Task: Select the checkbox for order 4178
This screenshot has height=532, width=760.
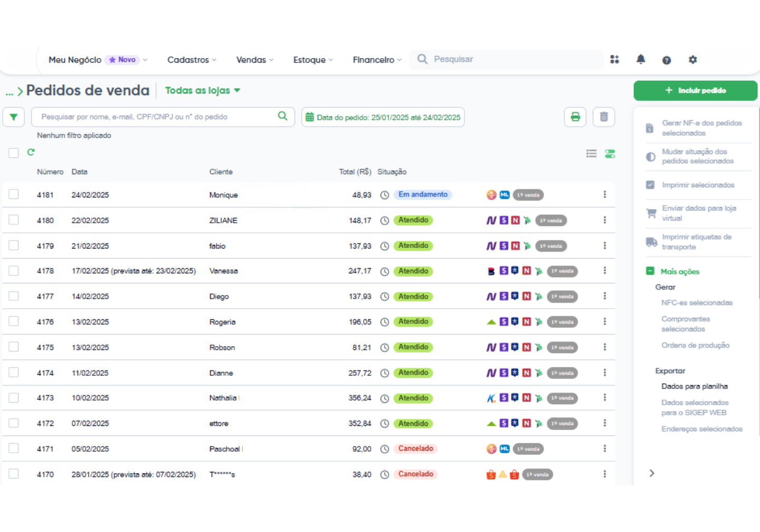Action: pyautogui.click(x=14, y=271)
